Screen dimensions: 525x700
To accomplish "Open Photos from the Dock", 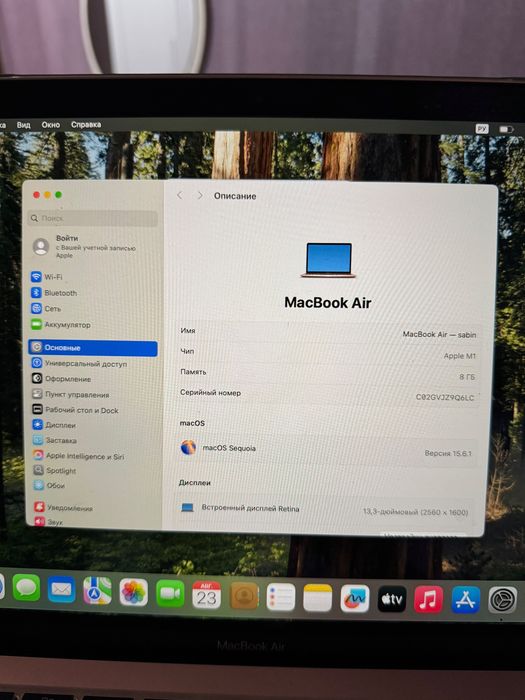I will pos(133,592).
